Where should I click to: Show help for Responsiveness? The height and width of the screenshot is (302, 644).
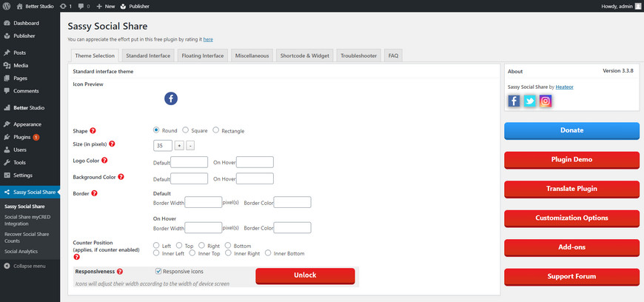tap(120, 272)
